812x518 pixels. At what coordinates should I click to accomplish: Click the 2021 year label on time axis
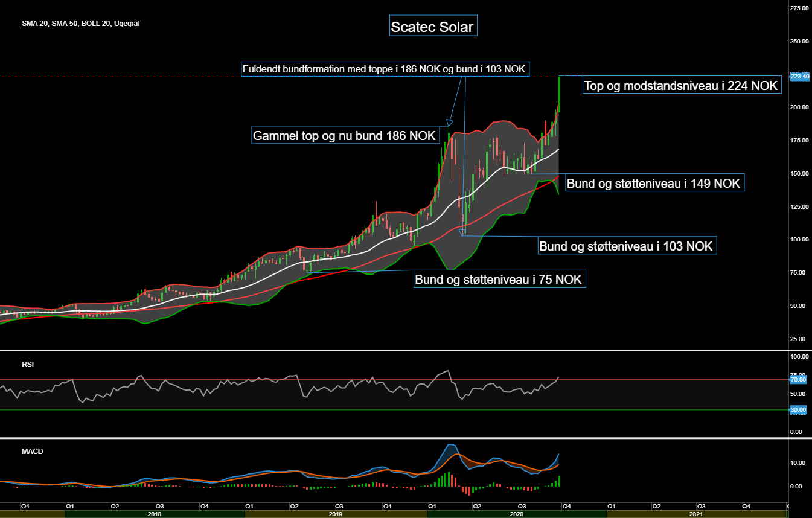click(696, 514)
